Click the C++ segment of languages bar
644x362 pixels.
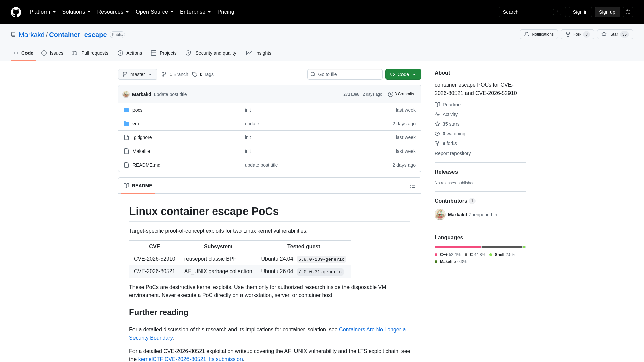click(x=458, y=247)
